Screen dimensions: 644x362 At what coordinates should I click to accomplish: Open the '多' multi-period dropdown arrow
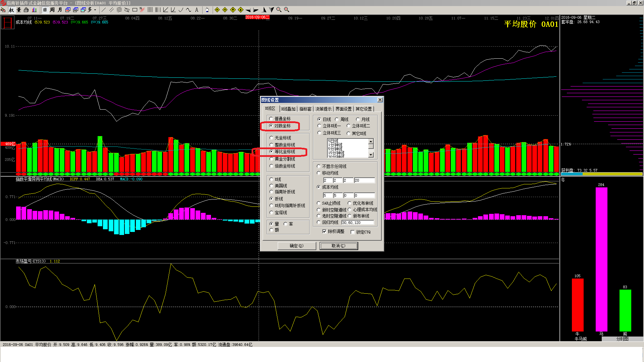coord(95,10)
